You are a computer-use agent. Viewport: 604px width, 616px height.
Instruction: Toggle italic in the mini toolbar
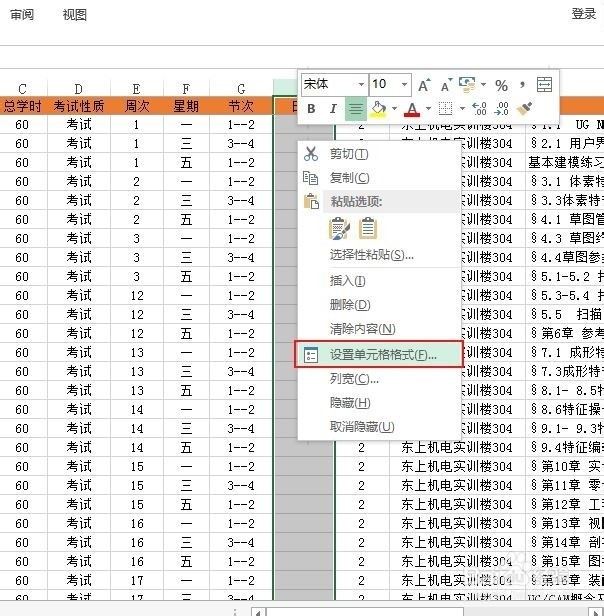tap(333, 109)
